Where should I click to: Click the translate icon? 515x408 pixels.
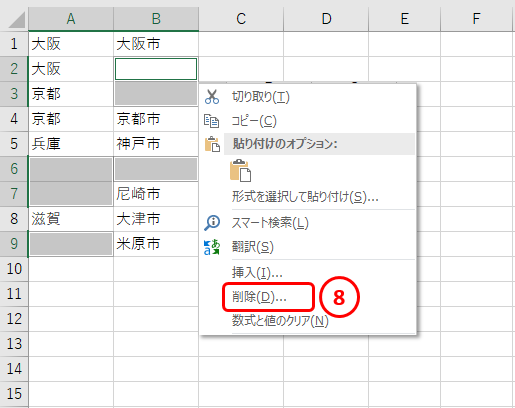click(212, 247)
